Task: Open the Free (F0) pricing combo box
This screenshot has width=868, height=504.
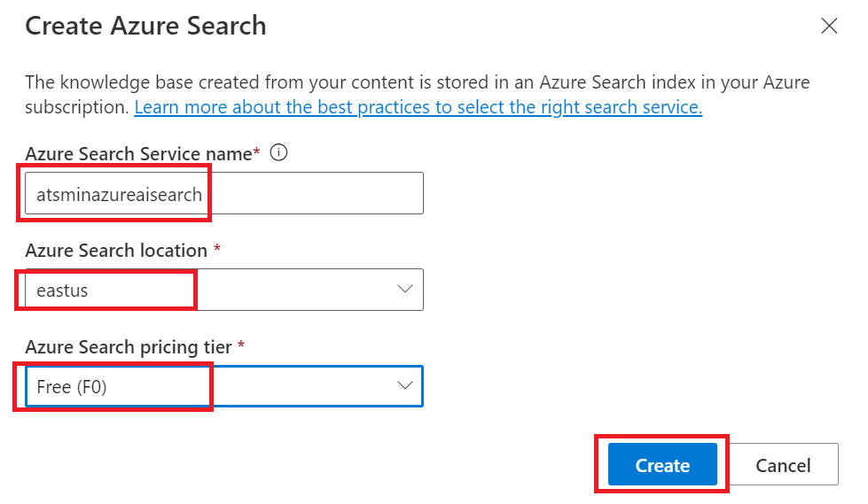Action: pyautogui.click(x=224, y=386)
